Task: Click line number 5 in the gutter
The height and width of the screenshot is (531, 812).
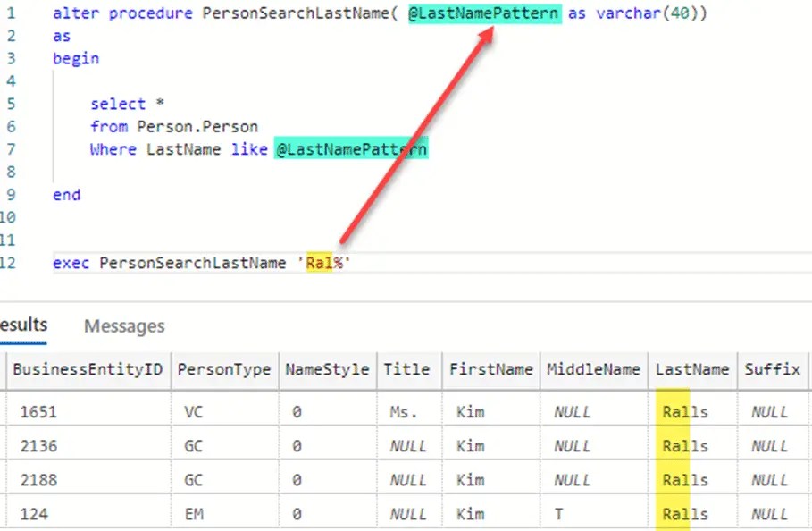Action: click(11, 104)
